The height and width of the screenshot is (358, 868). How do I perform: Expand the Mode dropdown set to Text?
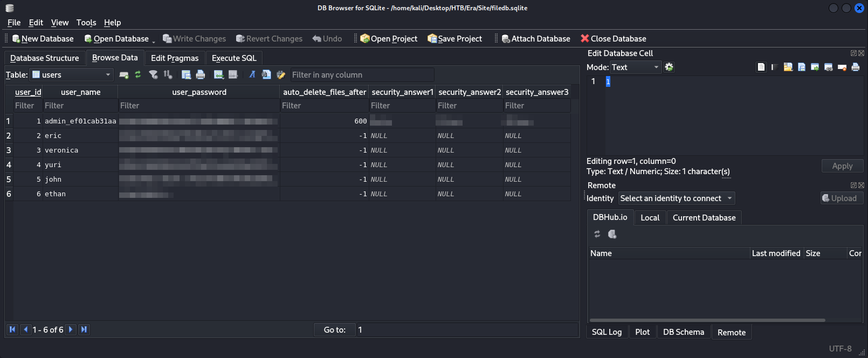pos(635,67)
